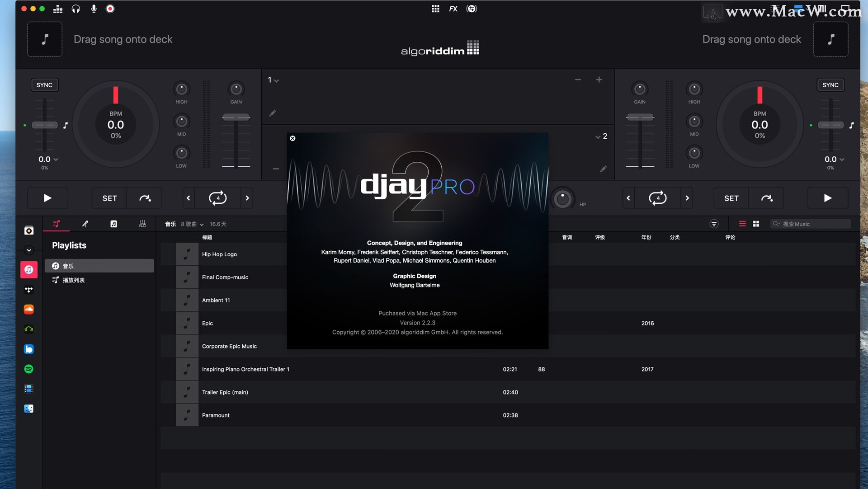Select the 音乐 playlist
Viewport: 868px width, 489px height.
[x=99, y=266]
